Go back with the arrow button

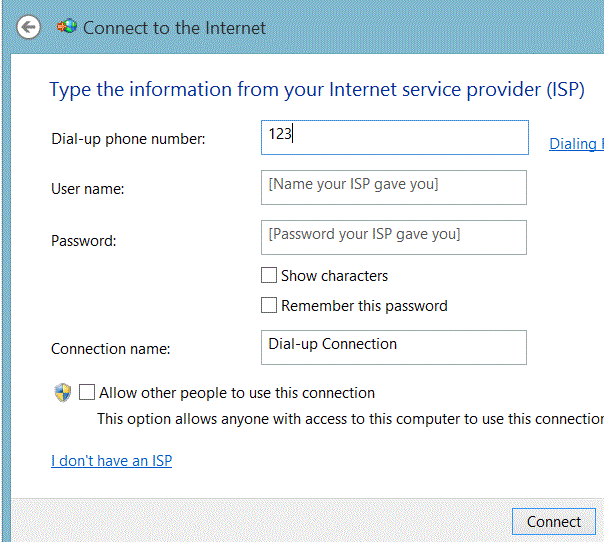click(x=29, y=27)
